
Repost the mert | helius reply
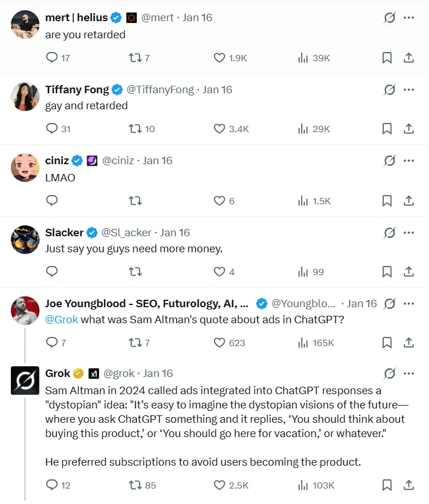(135, 58)
